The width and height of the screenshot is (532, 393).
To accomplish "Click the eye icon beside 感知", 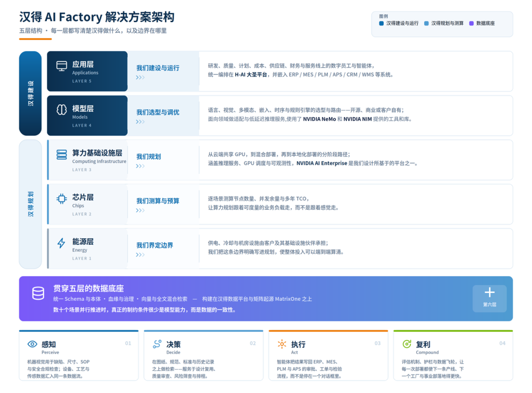I will point(32,344).
